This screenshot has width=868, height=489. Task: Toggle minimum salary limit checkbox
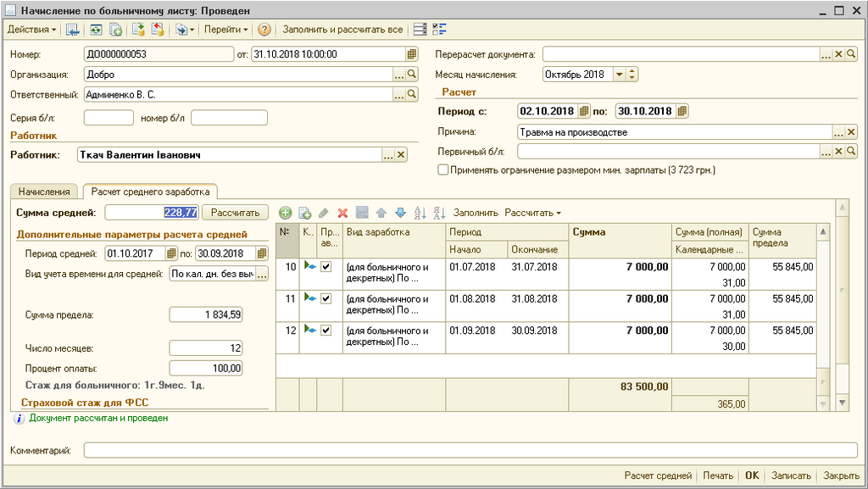pos(442,170)
